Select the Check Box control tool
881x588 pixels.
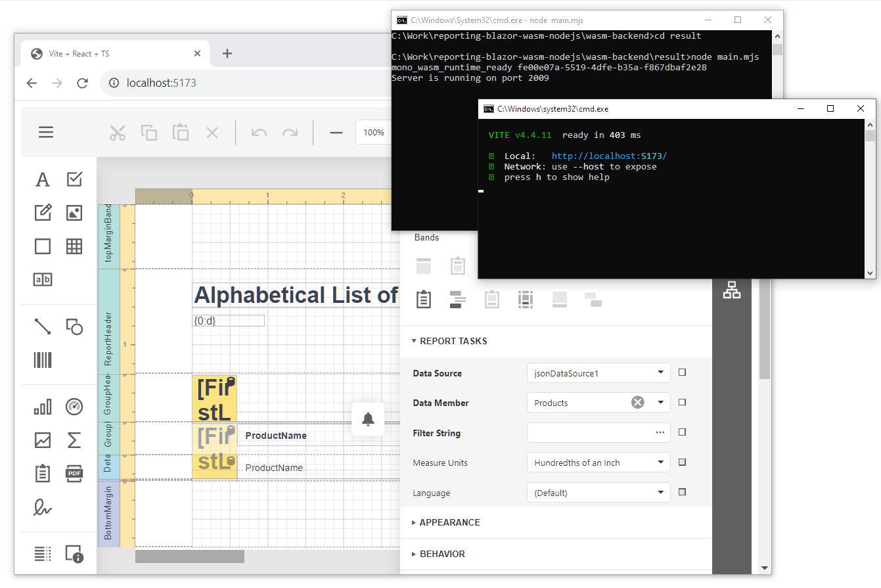(74, 179)
